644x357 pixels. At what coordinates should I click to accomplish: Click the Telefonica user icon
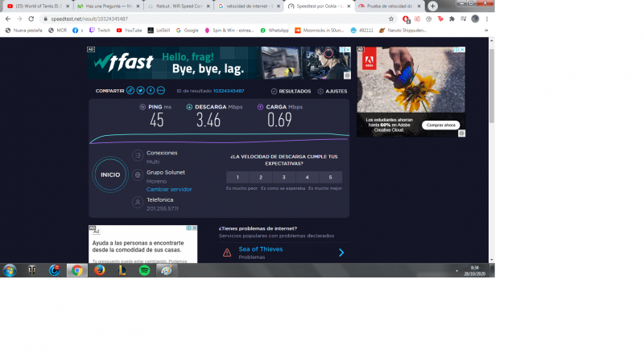click(x=138, y=203)
